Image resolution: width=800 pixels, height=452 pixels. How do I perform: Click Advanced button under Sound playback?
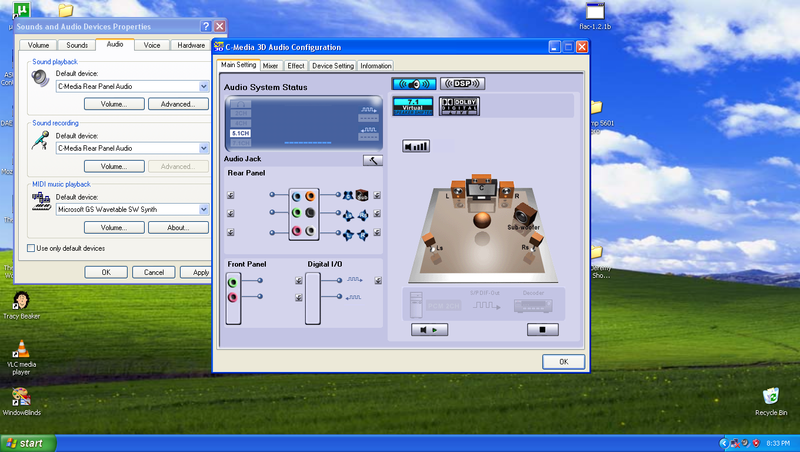coord(178,104)
